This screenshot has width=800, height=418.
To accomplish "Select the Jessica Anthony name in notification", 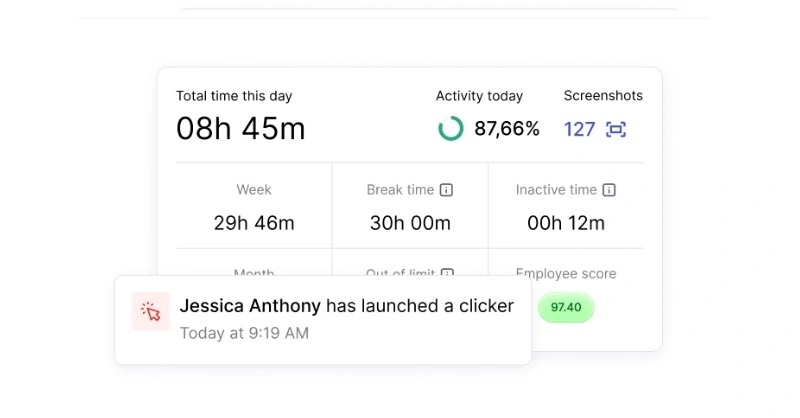I will click(250, 306).
